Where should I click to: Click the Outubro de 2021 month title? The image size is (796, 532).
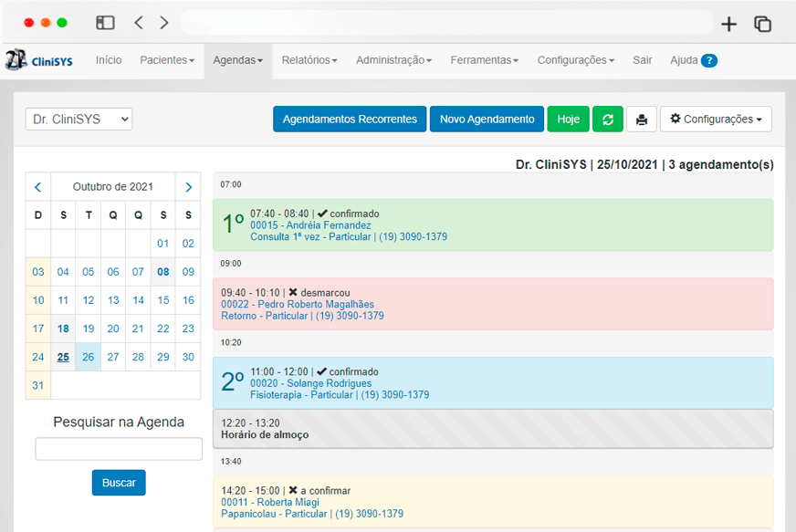[112, 187]
